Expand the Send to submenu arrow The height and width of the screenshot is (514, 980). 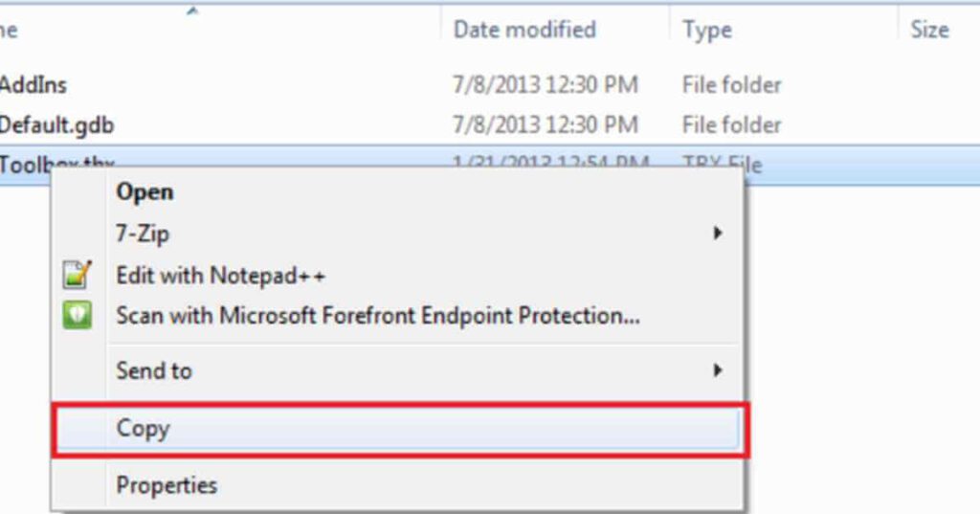tap(718, 370)
